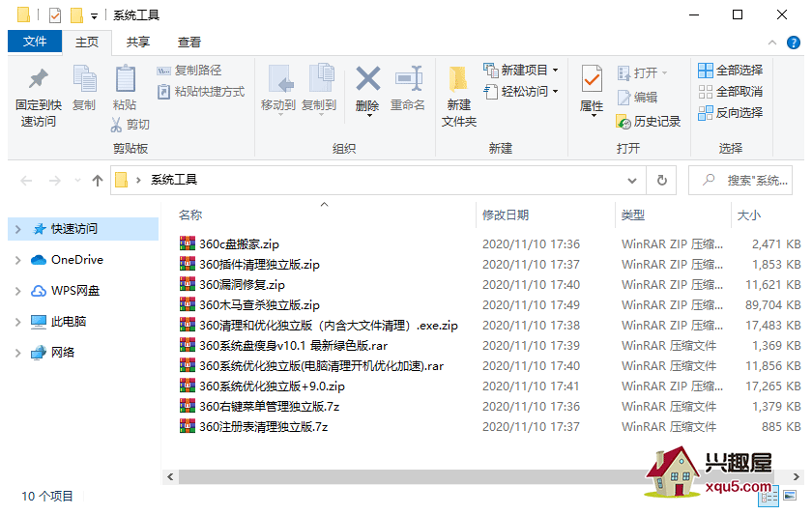Open the address bar history dropdown

coord(632,181)
